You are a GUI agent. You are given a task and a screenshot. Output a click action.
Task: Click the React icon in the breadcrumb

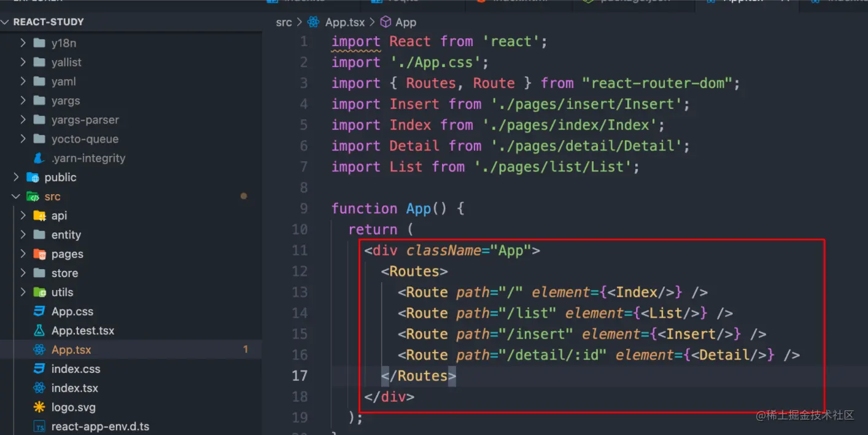coord(313,22)
